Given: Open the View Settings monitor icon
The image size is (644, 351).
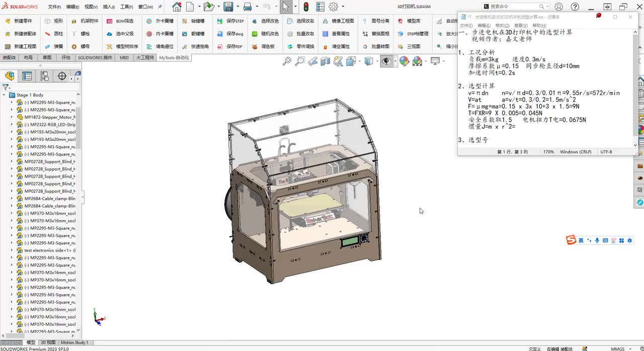Looking at the screenshot, I should (x=435, y=61).
